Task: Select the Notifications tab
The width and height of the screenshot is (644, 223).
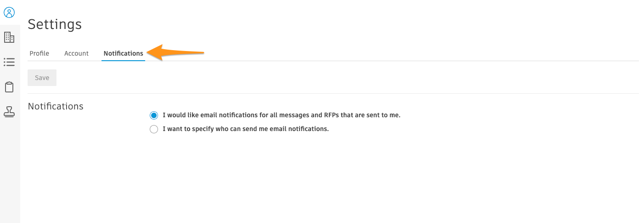Action: pos(123,53)
